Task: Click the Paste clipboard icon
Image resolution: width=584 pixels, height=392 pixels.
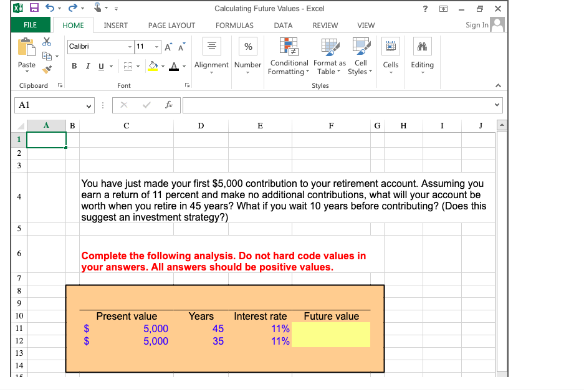Action: click(26, 47)
